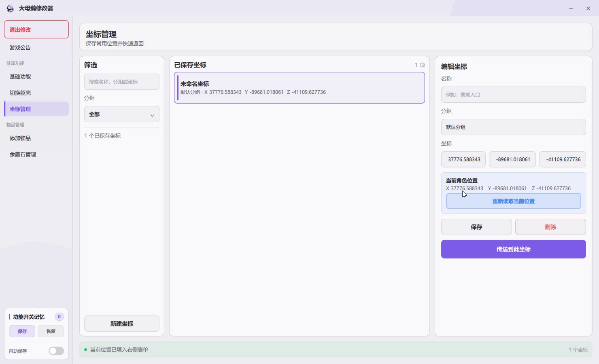Click the 1 个坐标 status bar text
This screenshot has height=364, width=599.
click(x=578, y=349)
